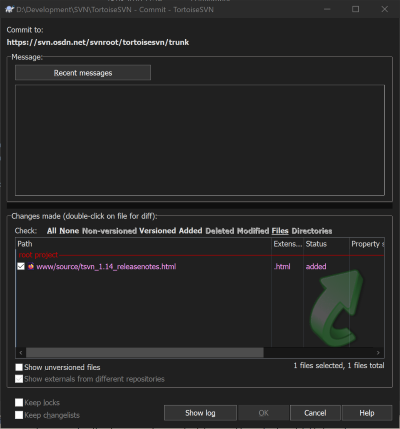Minimize the Commit window
Viewport: 400px width, 429px height.
(327, 9)
